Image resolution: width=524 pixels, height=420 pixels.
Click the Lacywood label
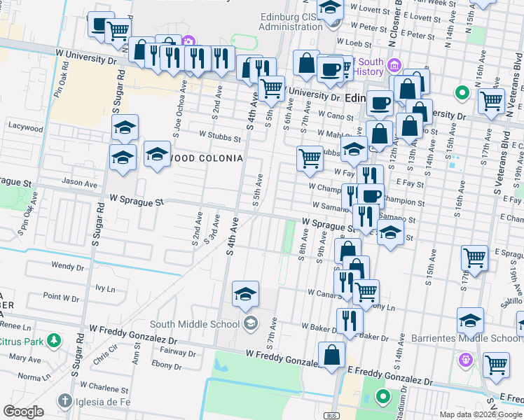26,127
